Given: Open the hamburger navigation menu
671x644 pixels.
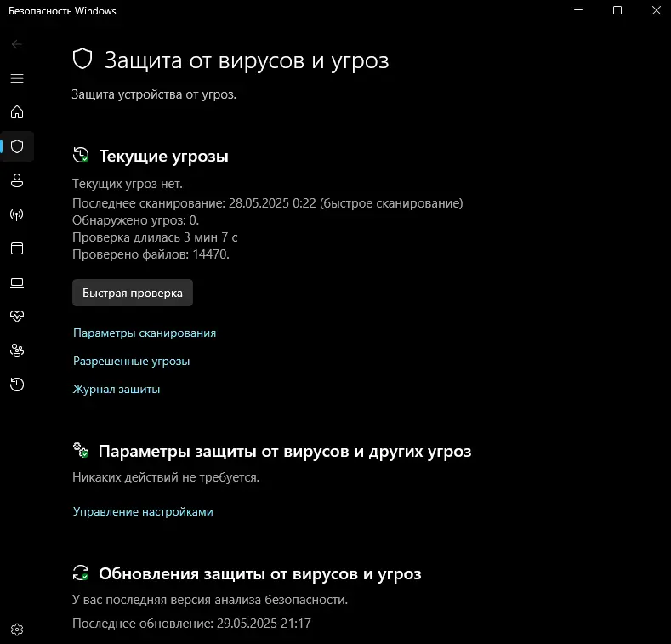Looking at the screenshot, I should (x=17, y=78).
